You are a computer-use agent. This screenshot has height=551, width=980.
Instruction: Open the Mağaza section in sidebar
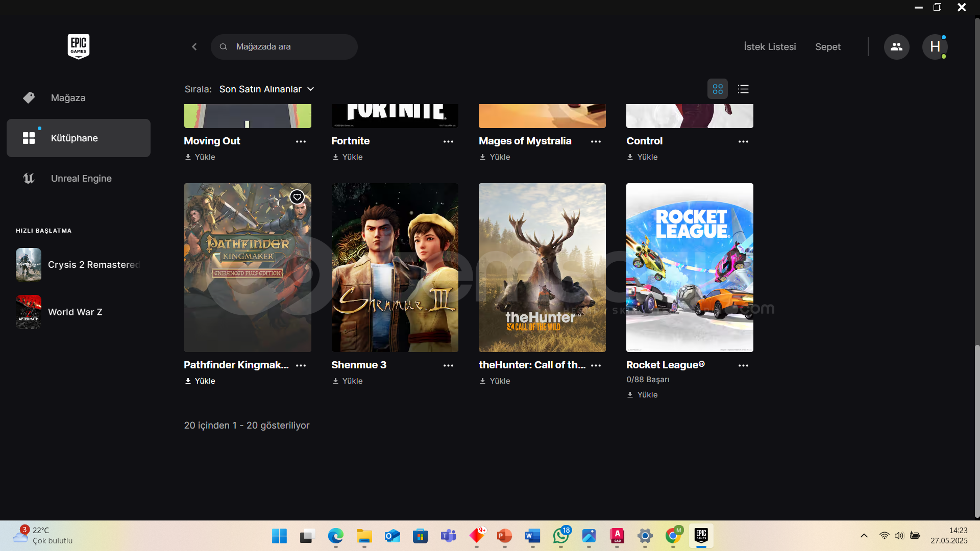[x=68, y=98]
